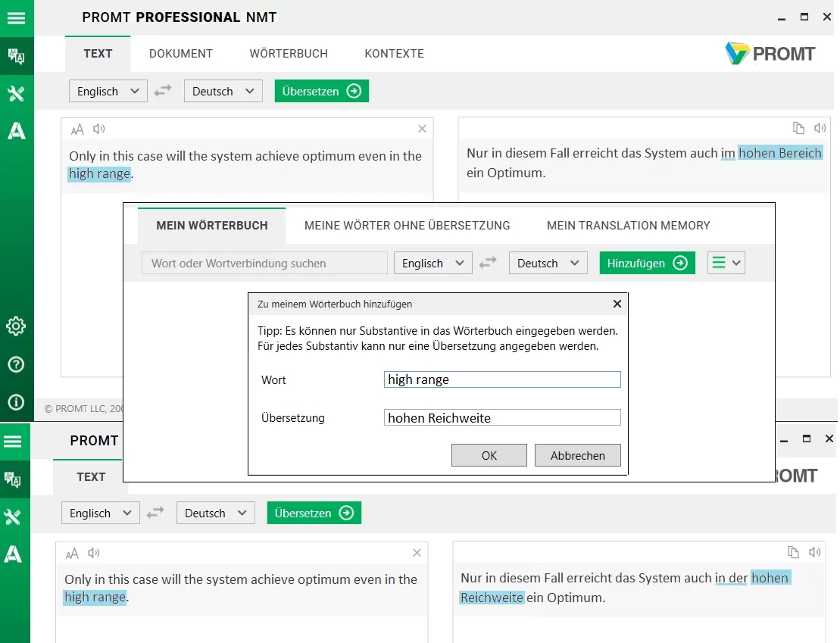Open MEINE WÖRTER OHNE ÜBERSETZUNG tab
840x643 pixels.
click(x=408, y=226)
